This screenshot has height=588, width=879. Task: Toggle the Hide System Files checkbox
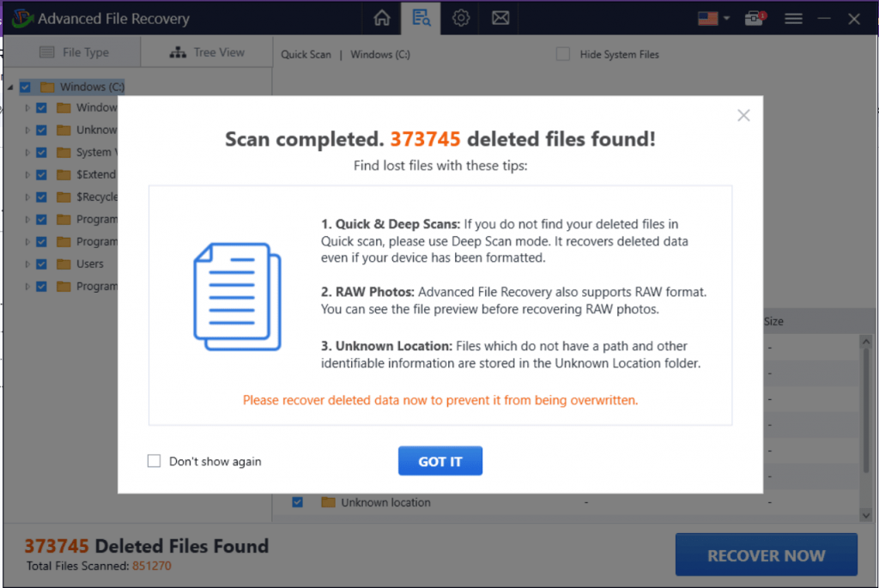click(563, 53)
